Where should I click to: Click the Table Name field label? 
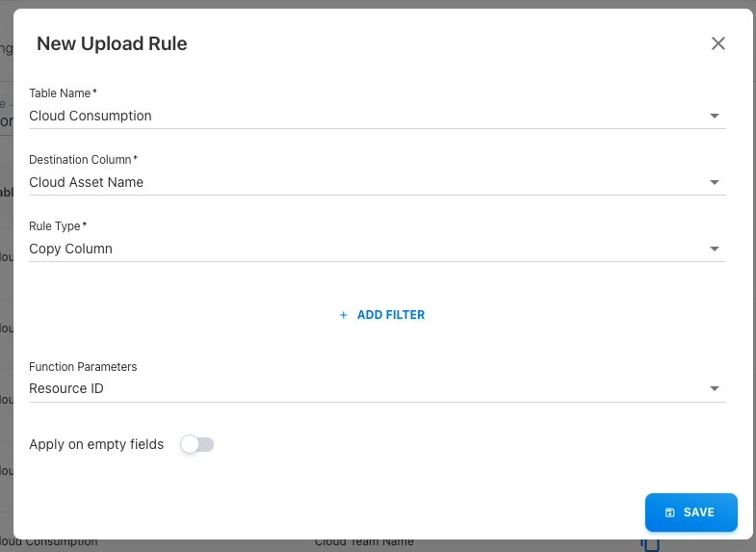click(63, 93)
